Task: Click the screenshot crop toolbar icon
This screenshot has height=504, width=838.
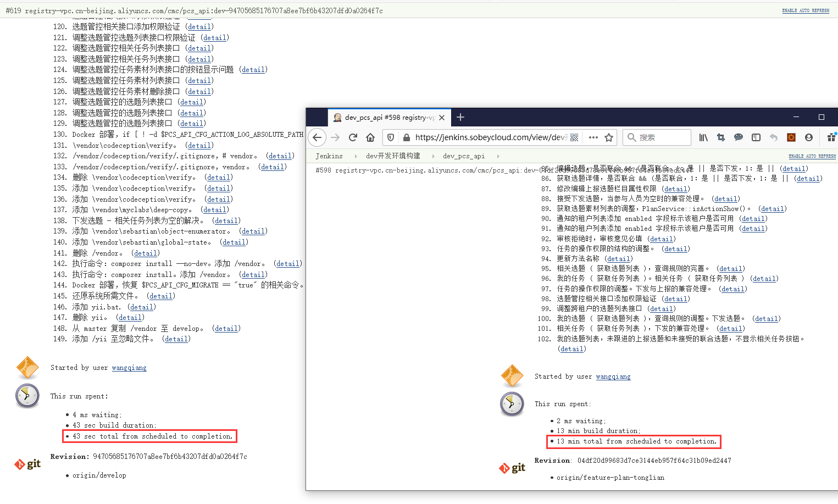Action: coord(721,137)
